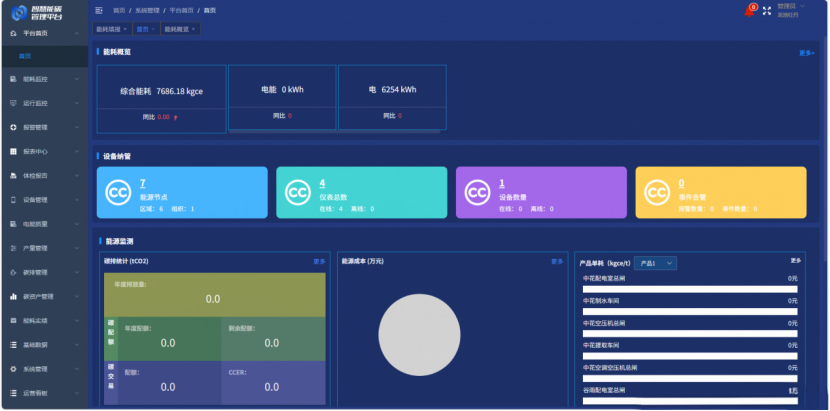
Task: Open the 产品1 dropdown in 产品单耗
Action: [655, 263]
